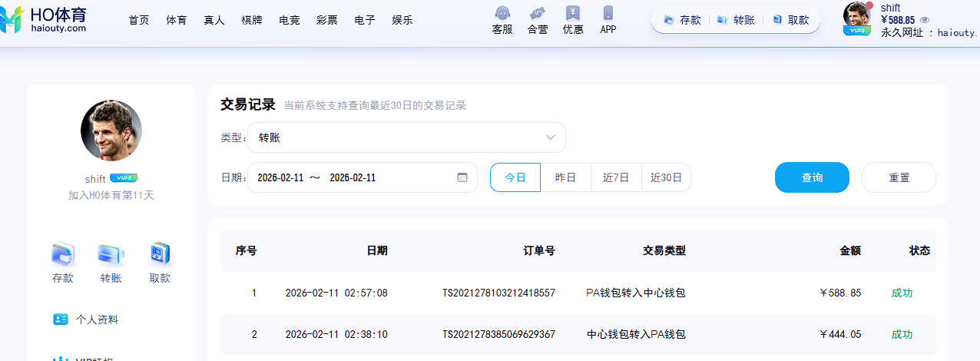Select the 今日 date range option
980x361 pixels.
click(x=515, y=177)
